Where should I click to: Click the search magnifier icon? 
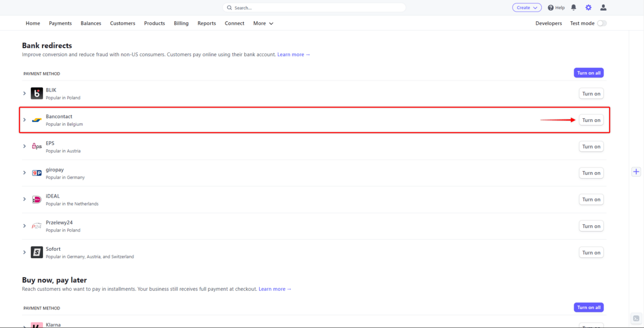coord(229,8)
